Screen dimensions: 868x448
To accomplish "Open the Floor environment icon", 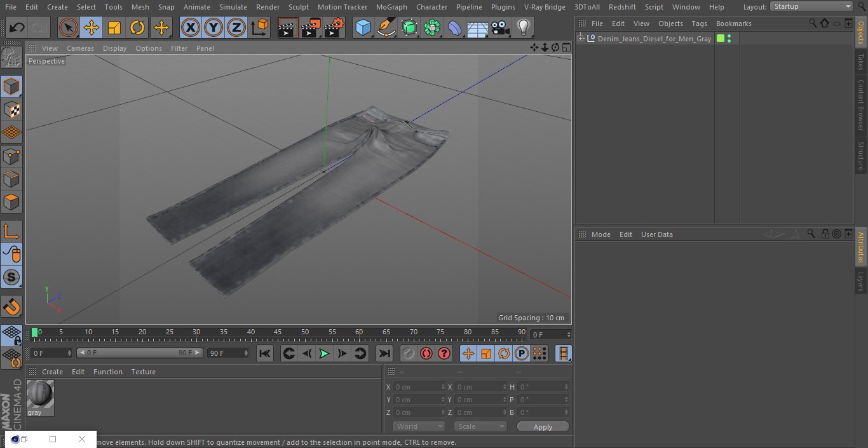I will 478,27.
